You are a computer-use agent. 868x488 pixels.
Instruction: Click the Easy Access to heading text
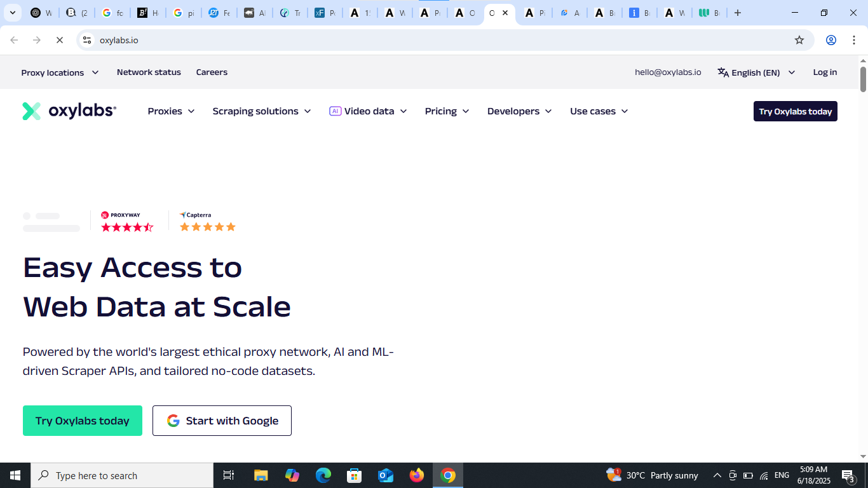coord(132,268)
